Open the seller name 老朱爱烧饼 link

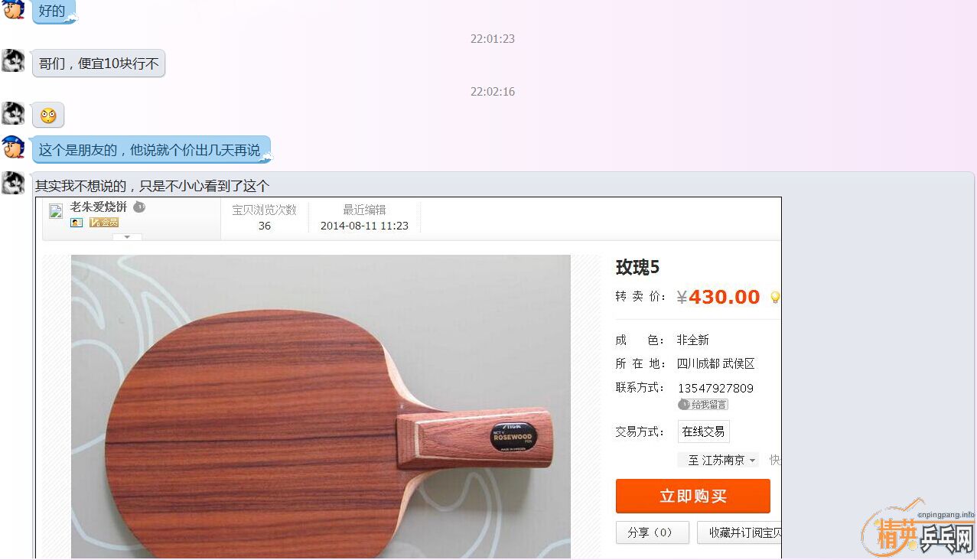point(99,207)
